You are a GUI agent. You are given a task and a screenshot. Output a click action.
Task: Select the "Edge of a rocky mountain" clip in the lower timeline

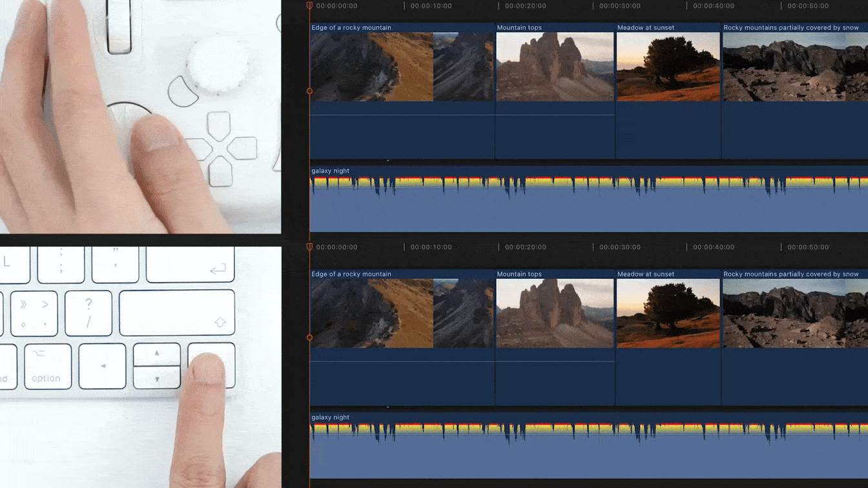point(402,338)
